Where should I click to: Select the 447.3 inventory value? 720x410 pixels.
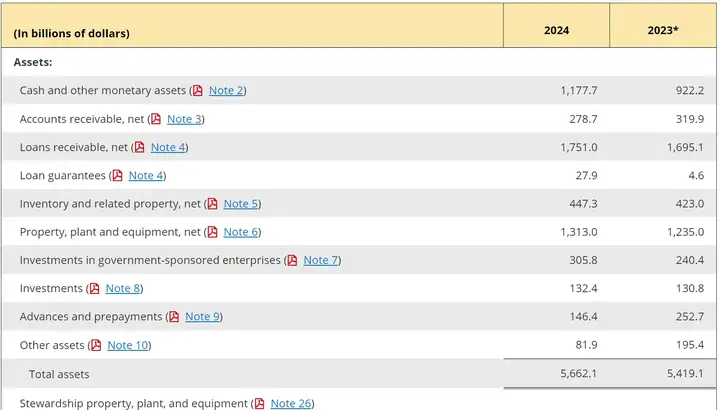pyautogui.click(x=583, y=203)
